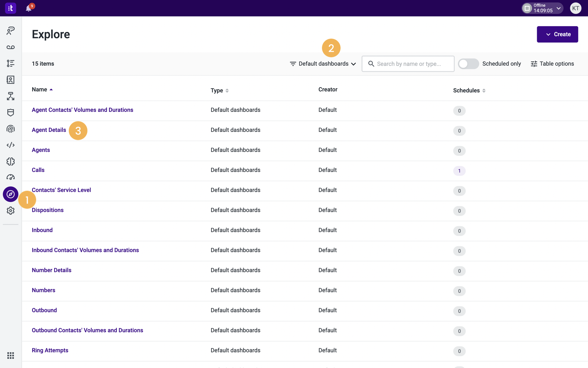
Task: Click the Table options sliders icon
Action: (x=534, y=64)
